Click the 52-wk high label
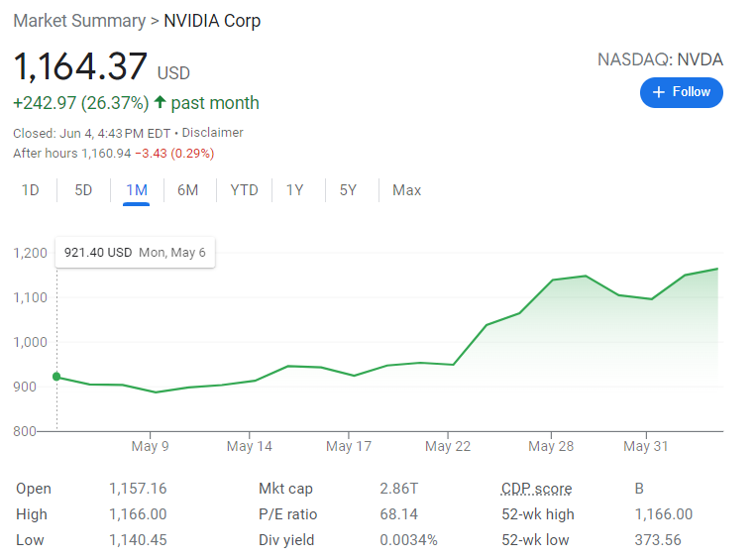The image size is (756, 559). [x=538, y=514]
